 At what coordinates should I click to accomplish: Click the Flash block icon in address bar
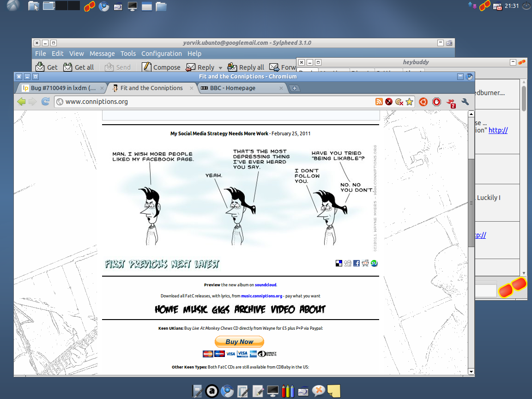[389, 102]
